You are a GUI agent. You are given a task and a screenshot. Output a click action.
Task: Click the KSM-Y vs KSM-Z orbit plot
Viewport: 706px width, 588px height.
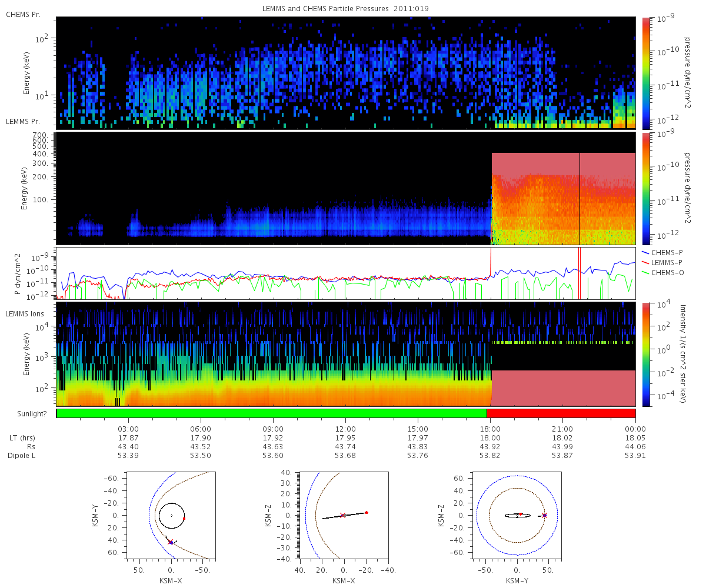click(x=517, y=515)
